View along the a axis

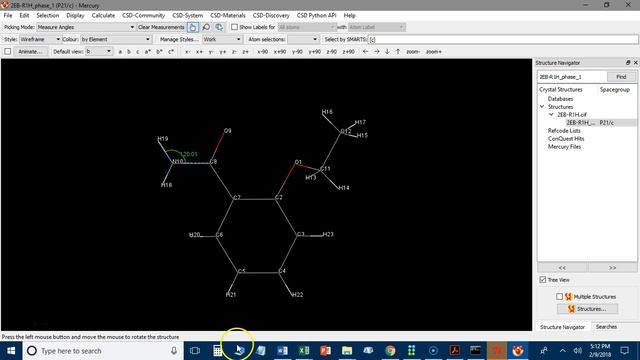point(120,52)
